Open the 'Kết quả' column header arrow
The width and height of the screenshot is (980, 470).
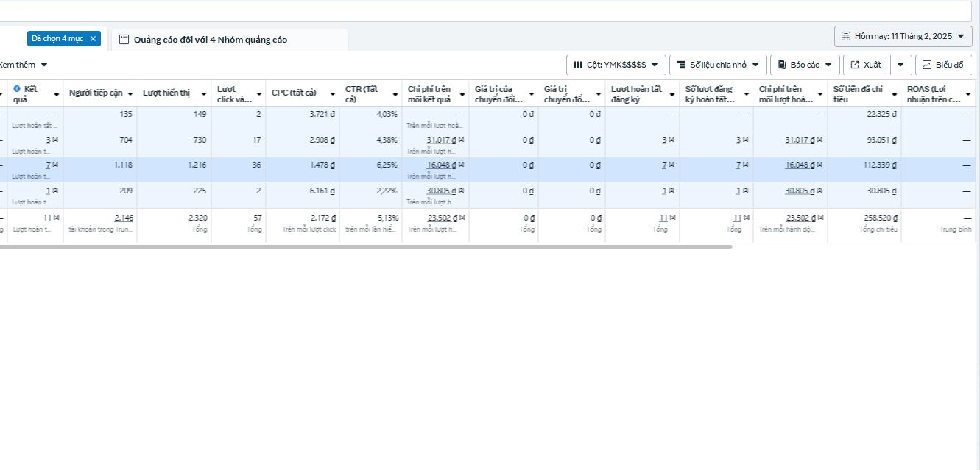(x=57, y=95)
